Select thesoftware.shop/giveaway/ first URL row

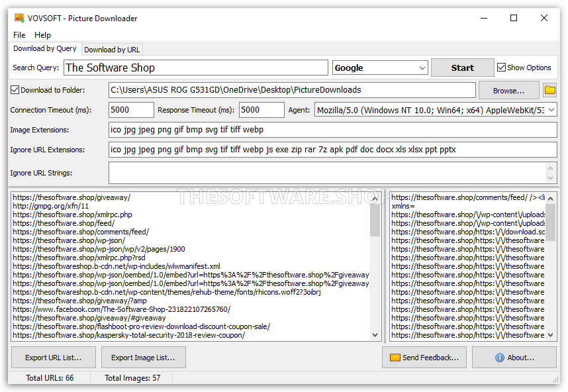pyautogui.click(x=71, y=197)
